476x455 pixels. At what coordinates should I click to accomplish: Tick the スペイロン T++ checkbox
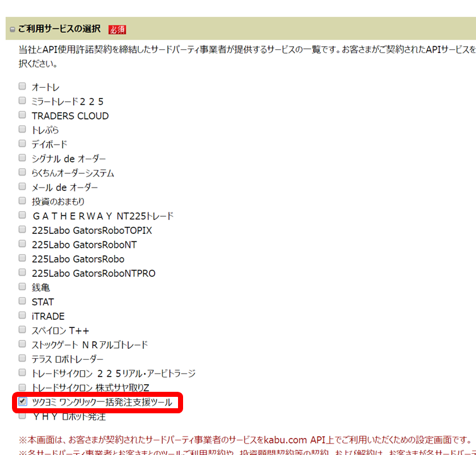tap(22, 329)
